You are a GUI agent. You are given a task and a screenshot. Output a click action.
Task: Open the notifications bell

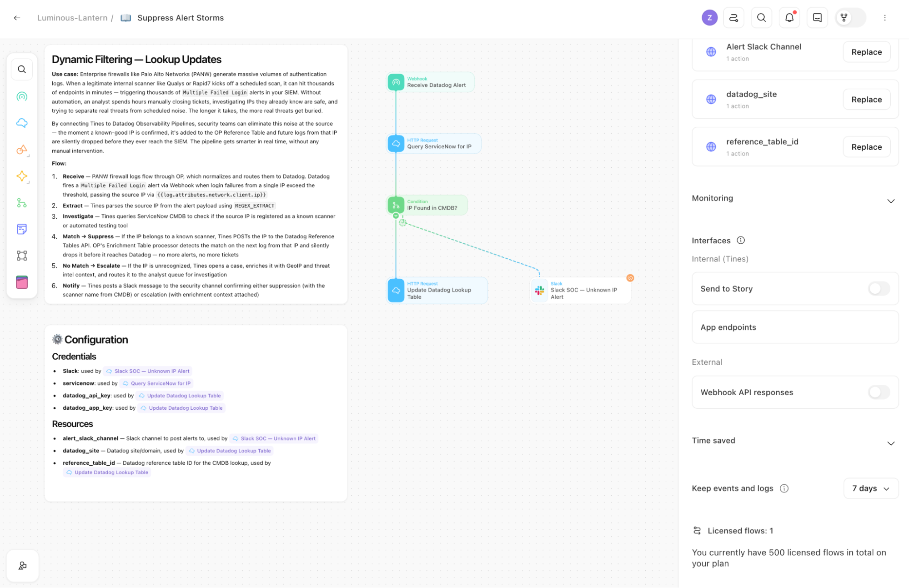point(789,18)
